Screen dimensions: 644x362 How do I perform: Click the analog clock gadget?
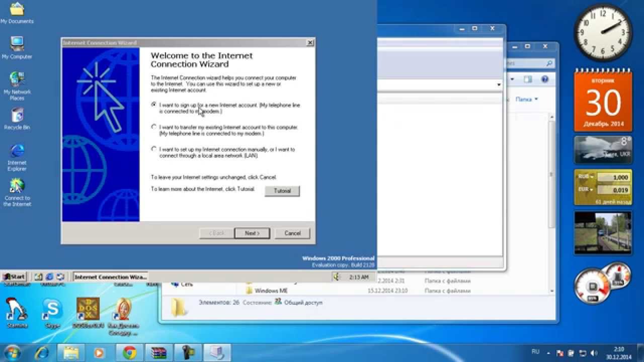click(x=603, y=32)
